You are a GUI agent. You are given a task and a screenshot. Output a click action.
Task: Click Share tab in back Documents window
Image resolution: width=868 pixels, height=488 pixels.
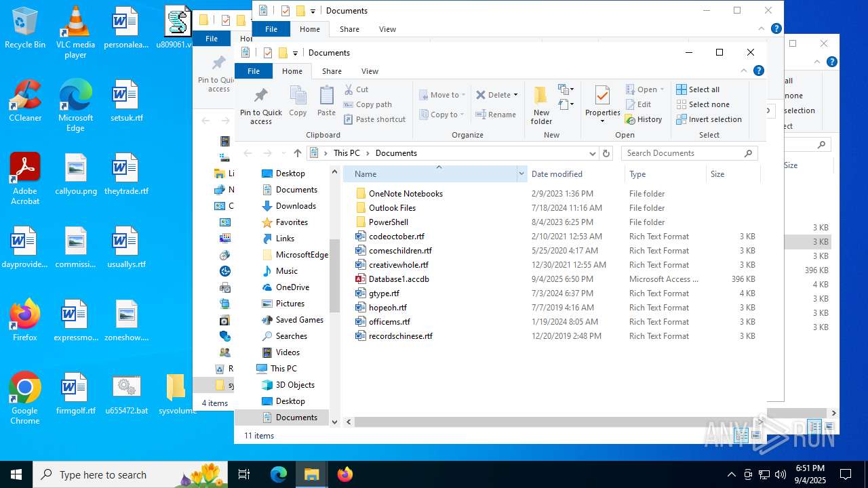tap(349, 29)
